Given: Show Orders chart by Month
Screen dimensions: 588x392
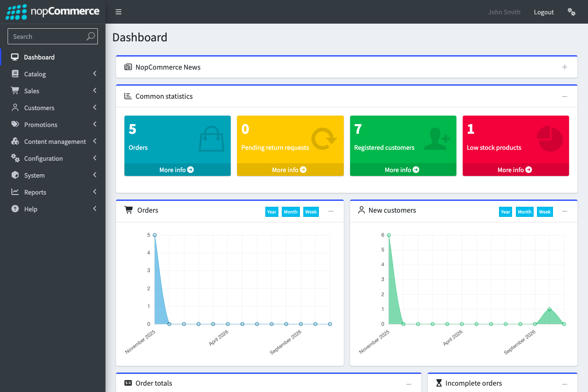Looking at the screenshot, I should (291, 212).
